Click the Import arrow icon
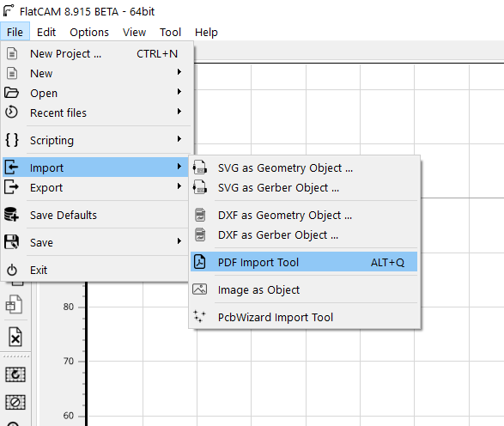The image size is (504, 426). click(11, 167)
